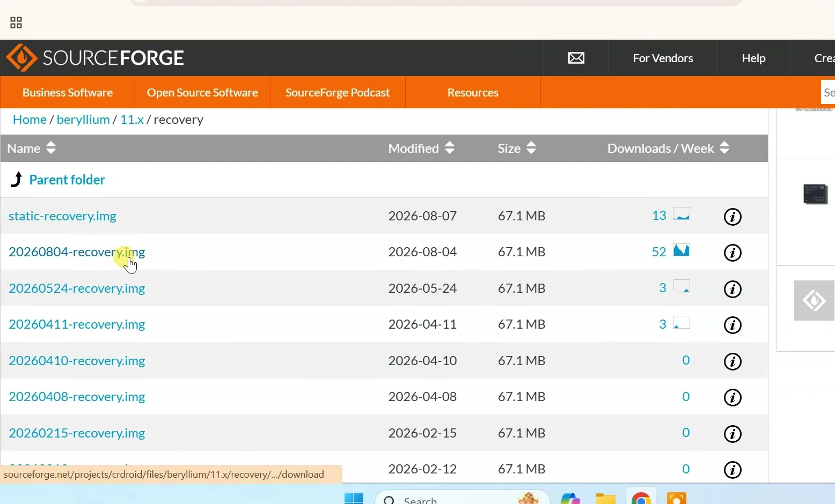This screenshot has height=504, width=835.
Task: Sort files by Size column arrows
Action: tap(531, 148)
